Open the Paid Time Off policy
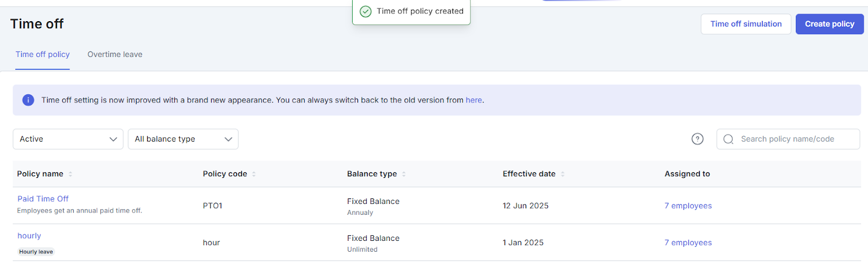 coord(43,199)
